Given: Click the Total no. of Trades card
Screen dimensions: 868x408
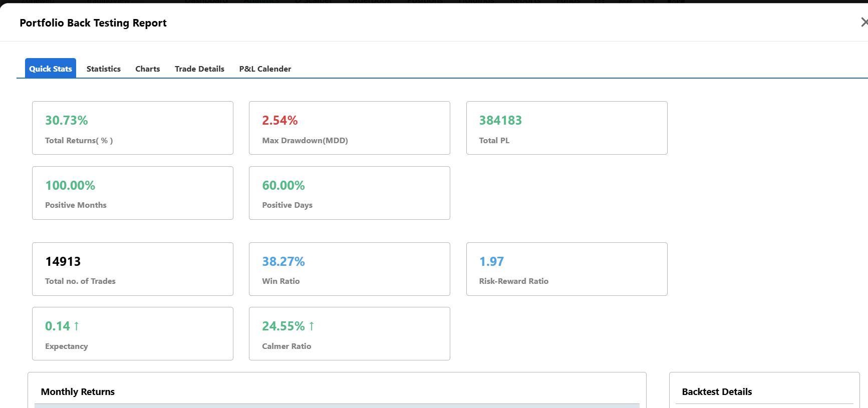Looking at the screenshot, I should coord(133,269).
